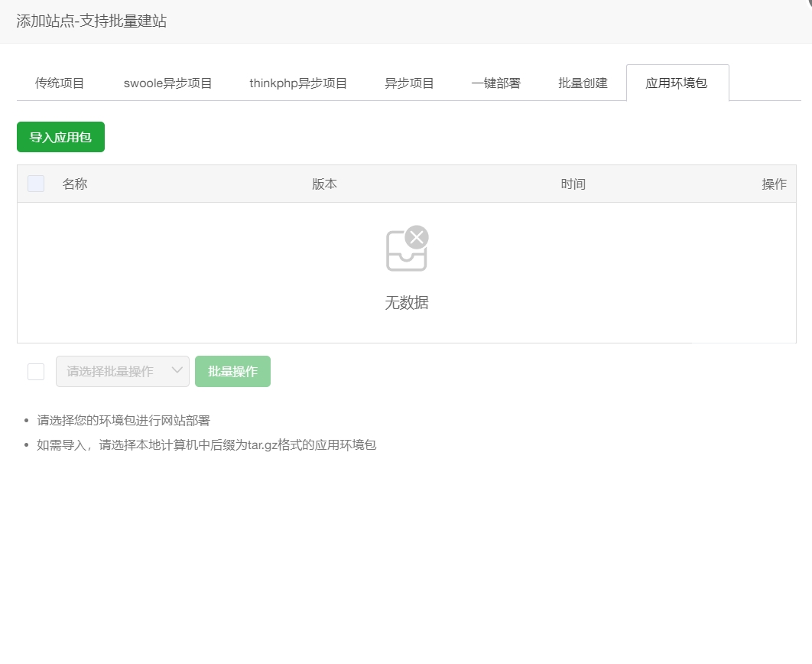Toggle the select-all checkbox in table header

coord(35,184)
